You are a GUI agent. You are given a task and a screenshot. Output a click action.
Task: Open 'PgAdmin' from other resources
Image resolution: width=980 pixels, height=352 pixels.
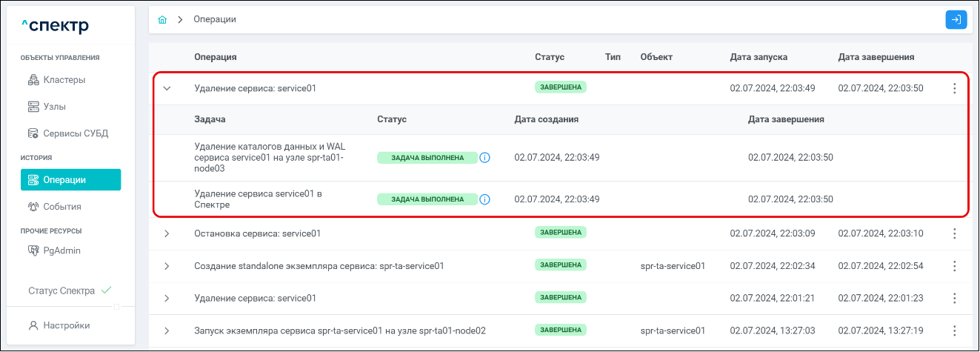click(x=61, y=250)
